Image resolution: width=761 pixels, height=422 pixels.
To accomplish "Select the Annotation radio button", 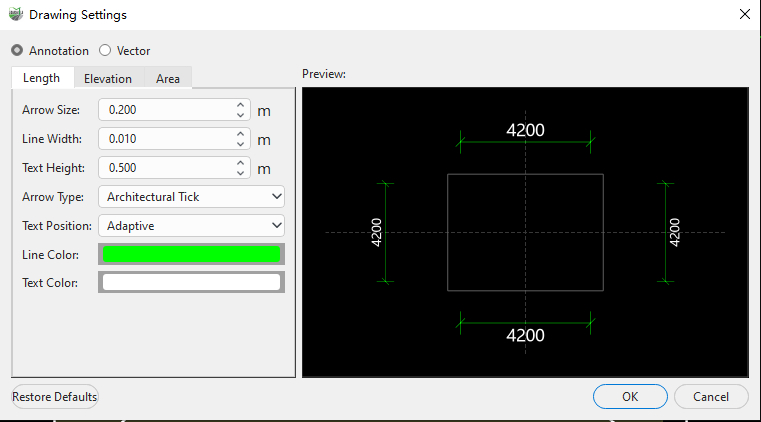I will (x=17, y=50).
